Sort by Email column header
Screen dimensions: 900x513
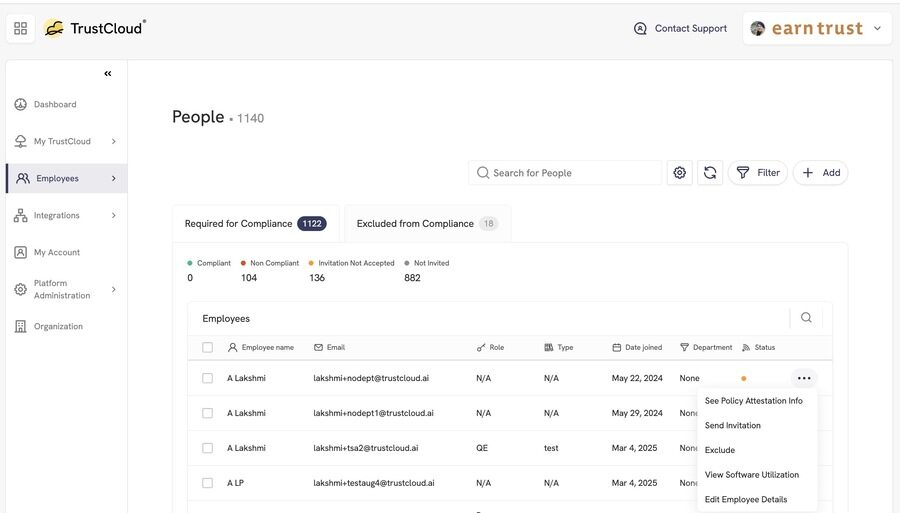tap(329, 347)
